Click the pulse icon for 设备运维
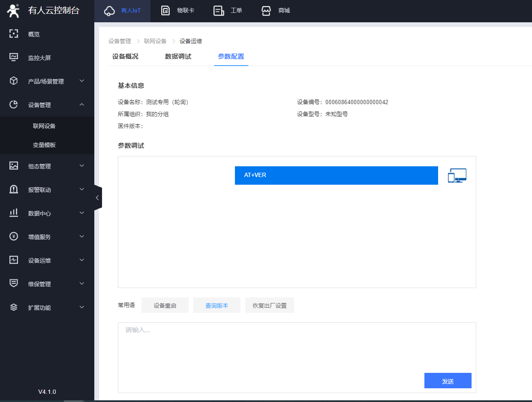Image resolution: width=532 pixels, height=402 pixels. click(14, 260)
